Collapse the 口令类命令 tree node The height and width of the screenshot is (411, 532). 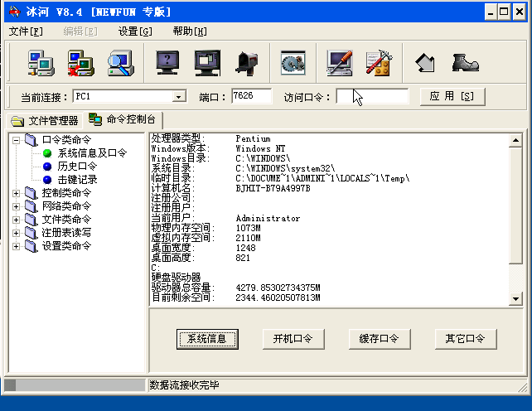[x=16, y=140]
